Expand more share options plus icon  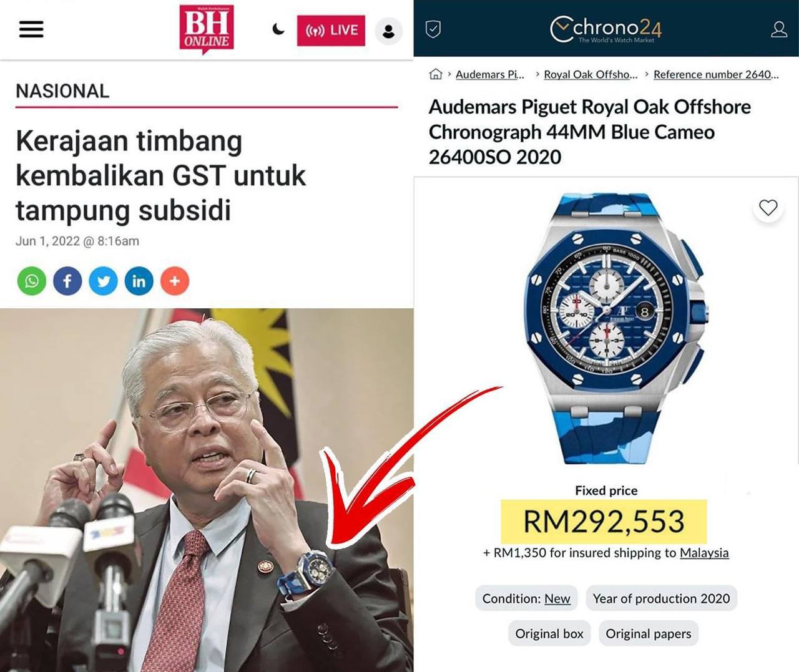click(x=175, y=281)
